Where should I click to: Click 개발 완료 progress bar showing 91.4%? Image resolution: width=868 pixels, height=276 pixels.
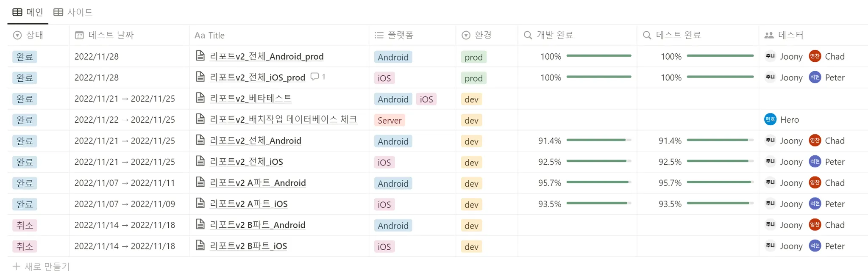(x=599, y=140)
